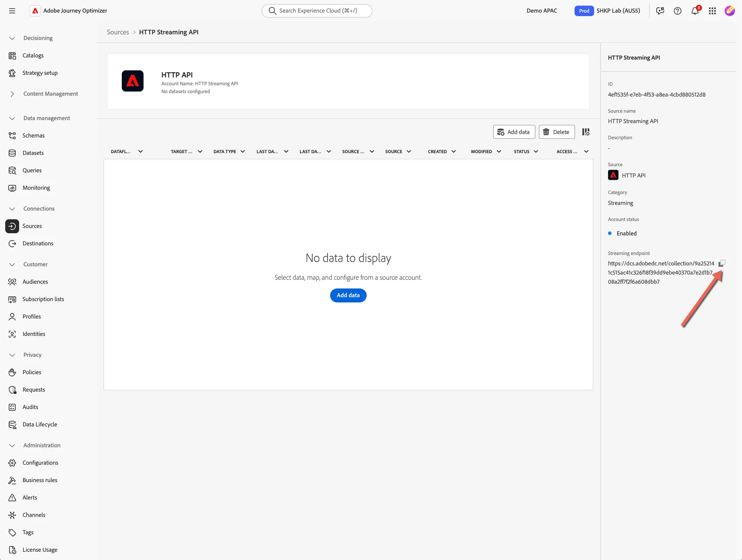Collapse the Decisioning section
The height and width of the screenshot is (560, 742).
pos(12,38)
